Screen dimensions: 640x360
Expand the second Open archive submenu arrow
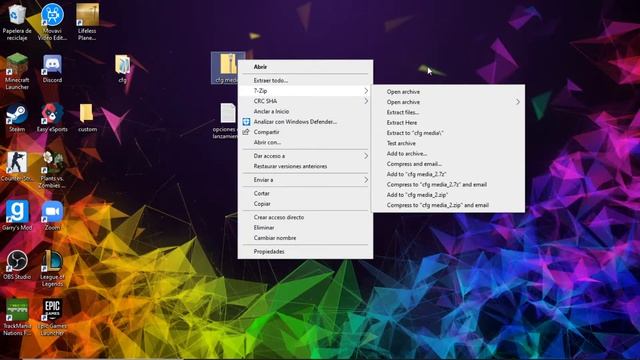[x=518, y=102]
